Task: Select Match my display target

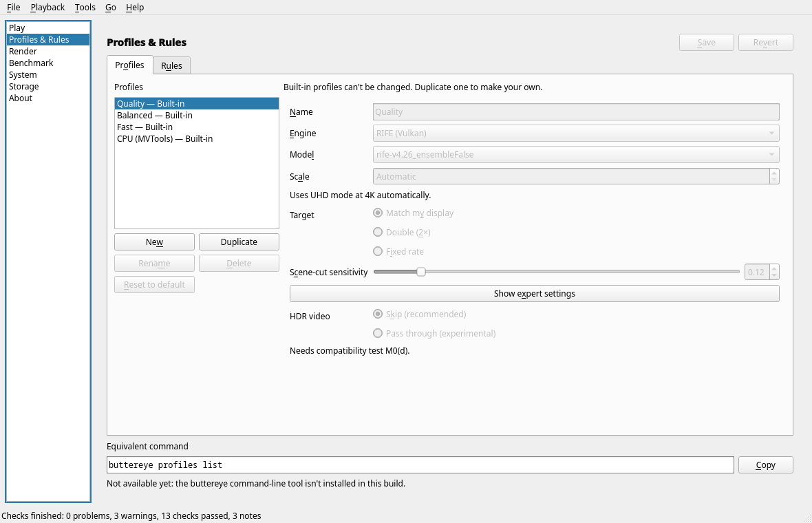Action: click(x=414, y=213)
